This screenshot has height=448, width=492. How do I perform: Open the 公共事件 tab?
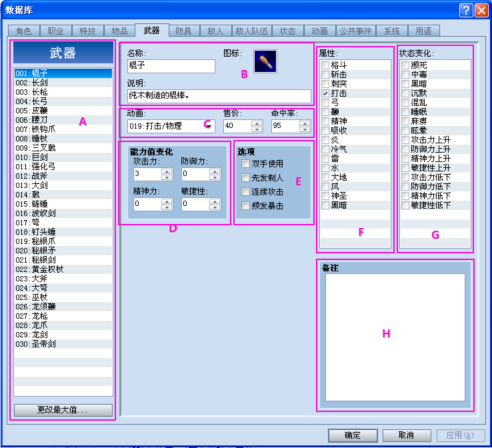click(x=356, y=31)
